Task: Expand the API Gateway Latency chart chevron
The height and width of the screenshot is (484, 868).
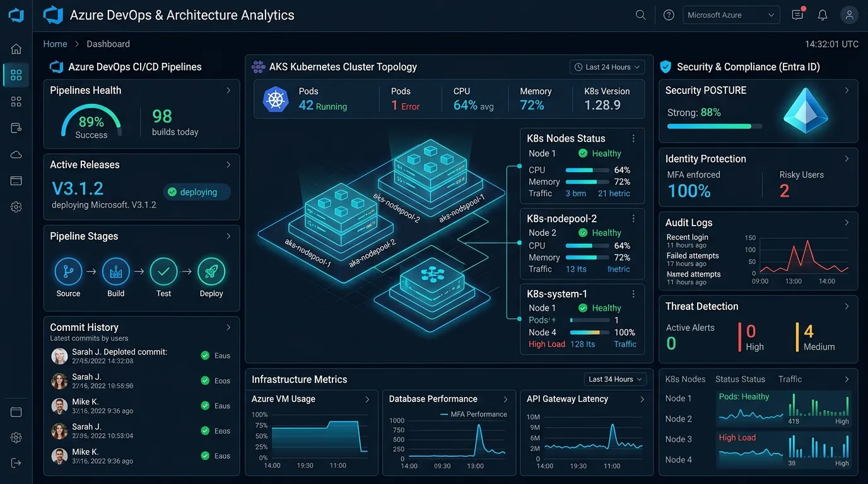Action: click(x=642, y=399)
